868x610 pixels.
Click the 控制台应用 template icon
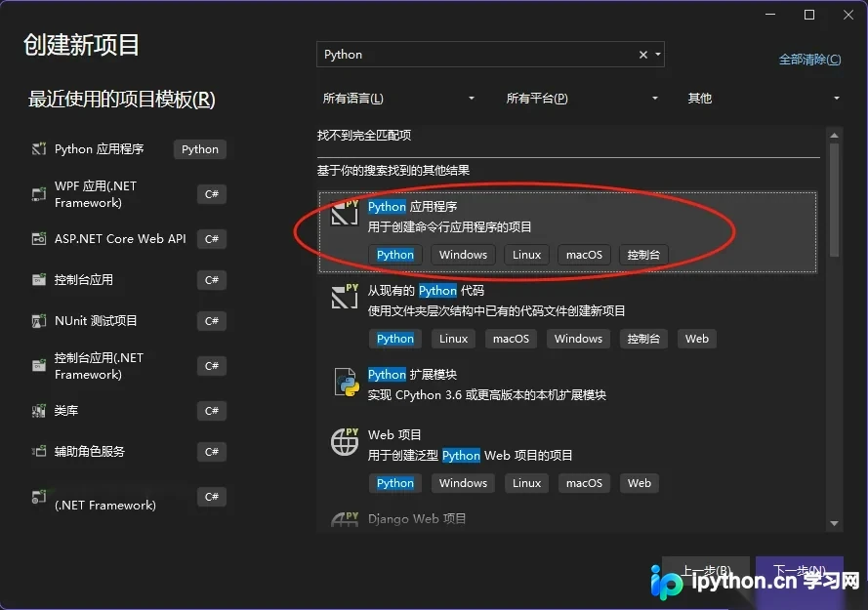(x=39, y=280)
